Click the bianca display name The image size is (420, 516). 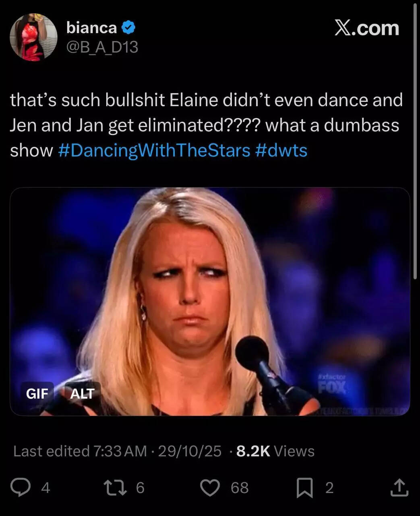[x=91, y=28]
